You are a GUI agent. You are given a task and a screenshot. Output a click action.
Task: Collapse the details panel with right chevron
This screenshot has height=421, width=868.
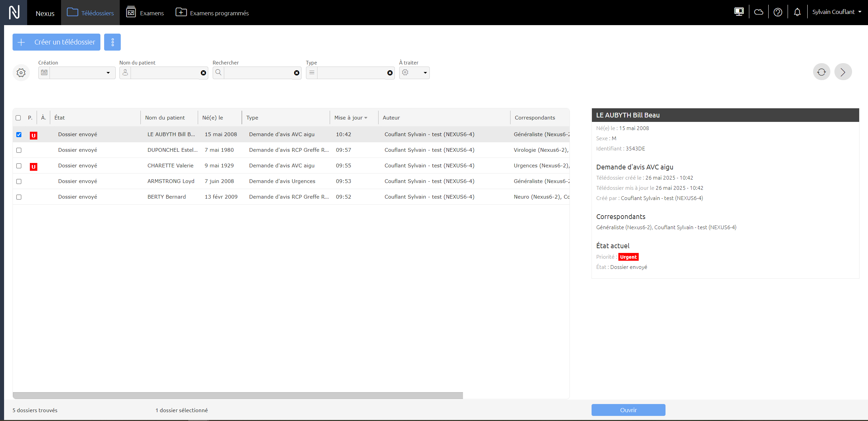coord(843,72)
